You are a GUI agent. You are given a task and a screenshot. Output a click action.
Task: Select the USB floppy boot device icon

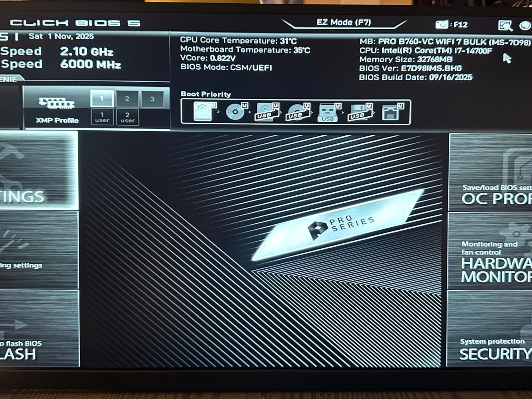click(x=360, y=112)
